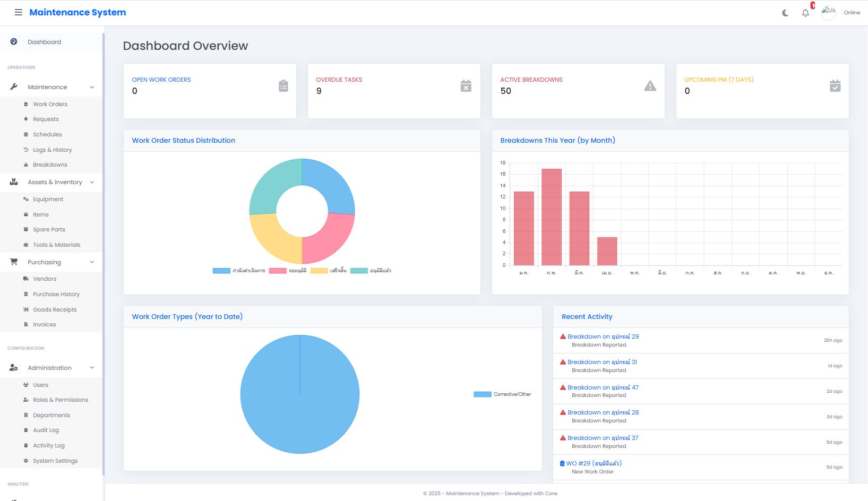Click the Active Breakdowns warning icon

650,86
